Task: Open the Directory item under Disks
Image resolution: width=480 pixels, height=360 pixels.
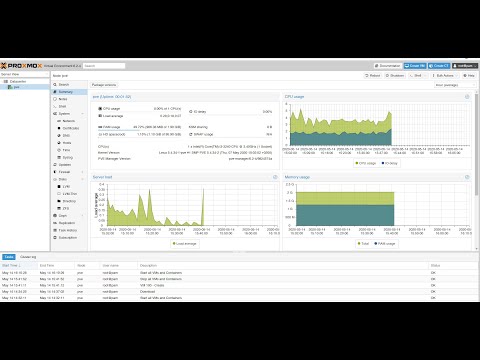Action: [x=69, y=201]
